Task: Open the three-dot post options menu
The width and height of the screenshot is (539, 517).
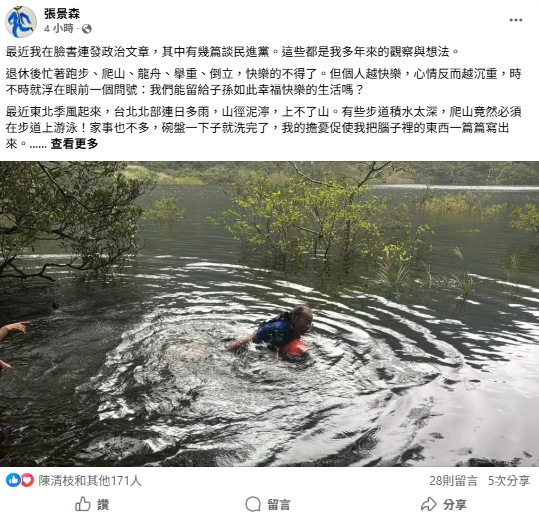Action: [x=516, y=20]
